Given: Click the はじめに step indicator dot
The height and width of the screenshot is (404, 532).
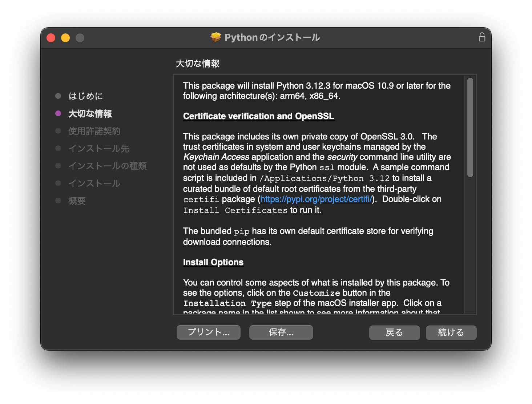Looking at the screenshot, I should coord(58,96).
